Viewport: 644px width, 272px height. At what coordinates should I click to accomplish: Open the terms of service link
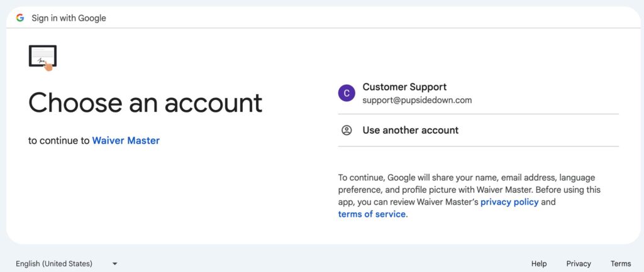[372, 214]
